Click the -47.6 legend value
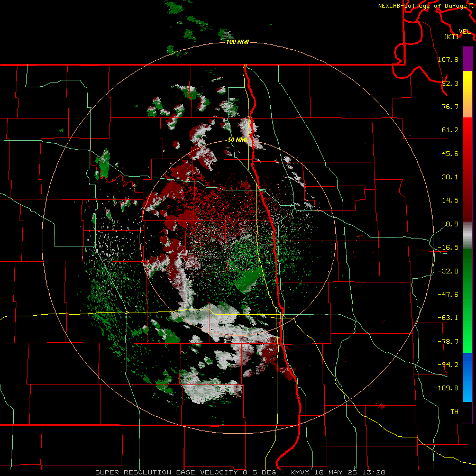Image resolution: width=476 pixels, height=476 pixels. click(448, 295)
